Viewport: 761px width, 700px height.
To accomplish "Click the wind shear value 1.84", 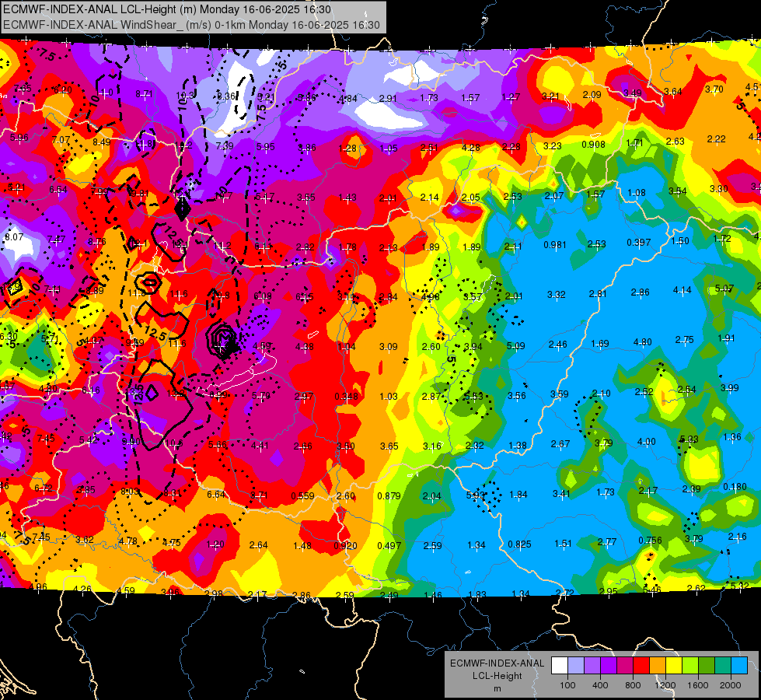I will coord(518,495).
